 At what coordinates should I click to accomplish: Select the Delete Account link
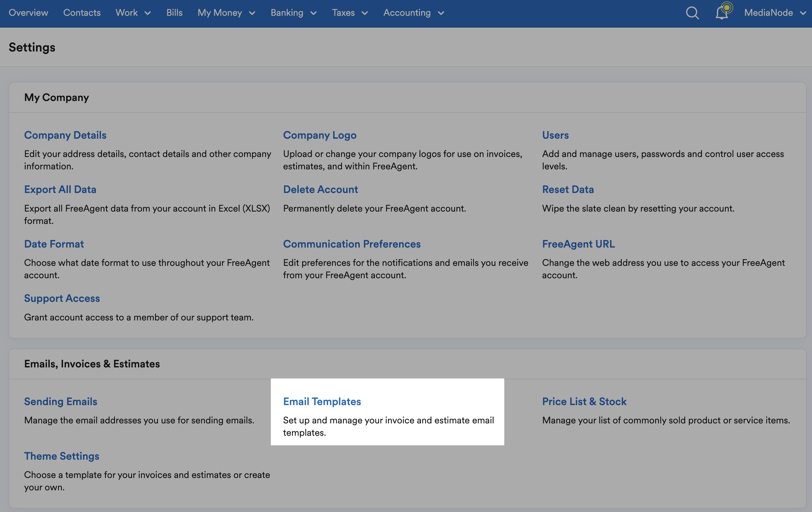(x=320, y=189)
